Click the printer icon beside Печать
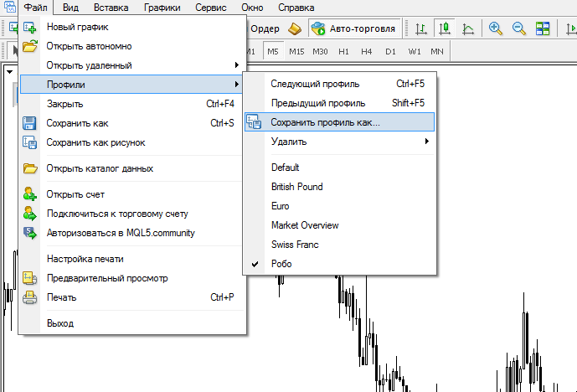The height and width of the screenshot is (392, 577). click(x=30, y=297)
